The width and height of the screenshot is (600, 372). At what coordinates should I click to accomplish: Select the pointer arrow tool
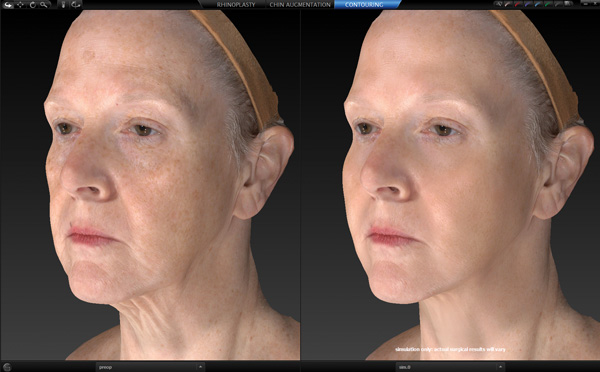click(8, 5)
